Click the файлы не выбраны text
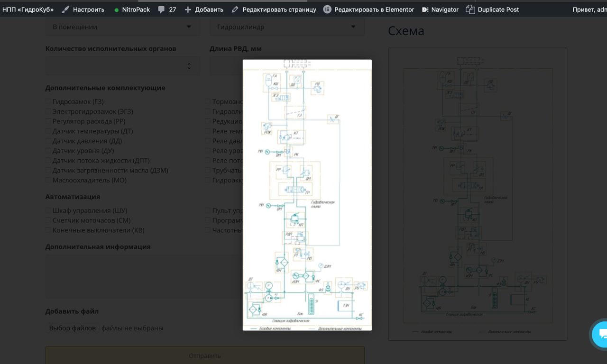This screenshot has height=364, width=607. pyautogui.click(x=132, y=328)
